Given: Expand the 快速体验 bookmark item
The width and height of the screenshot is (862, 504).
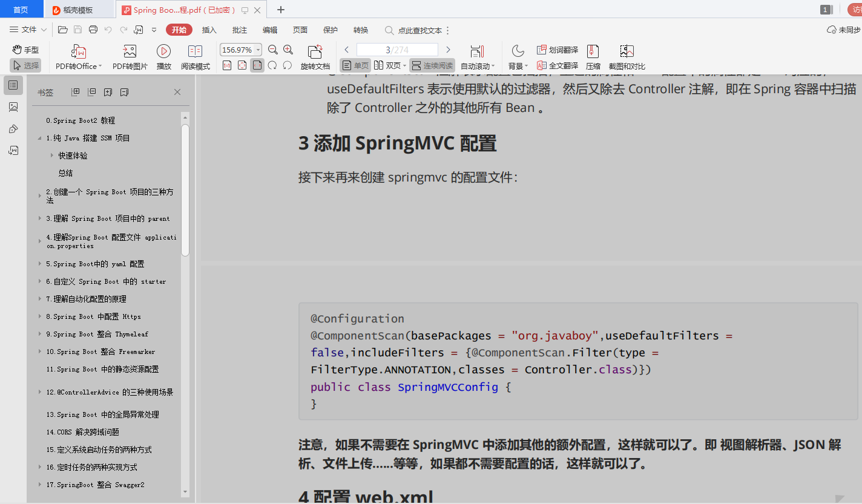Looking at the screenshot, I should tap(52, 155).
